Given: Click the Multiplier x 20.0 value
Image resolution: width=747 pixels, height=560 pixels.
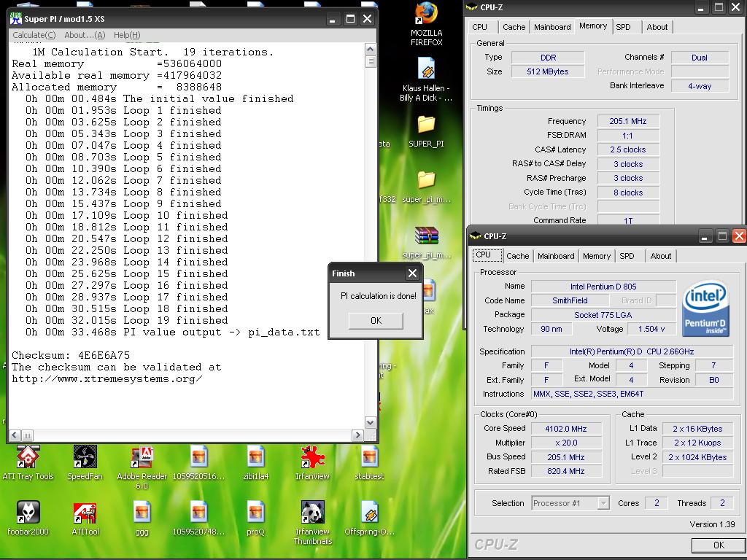Looking at the screenshot, I should pyautogui.click(x=566, y=443).
